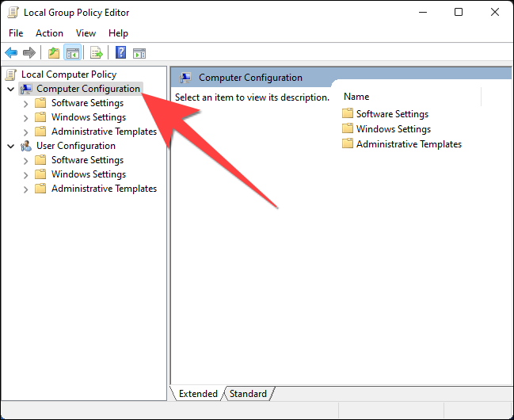Screen dimensions: 514x420
Task: Click the Up One Level folder icon
Action: pos(53,53)
